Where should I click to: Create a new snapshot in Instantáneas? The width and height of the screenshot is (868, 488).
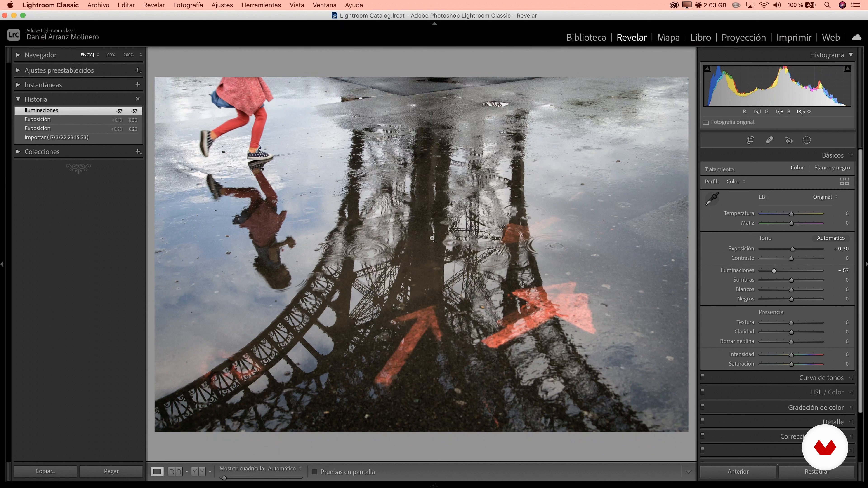coord(137,84)
